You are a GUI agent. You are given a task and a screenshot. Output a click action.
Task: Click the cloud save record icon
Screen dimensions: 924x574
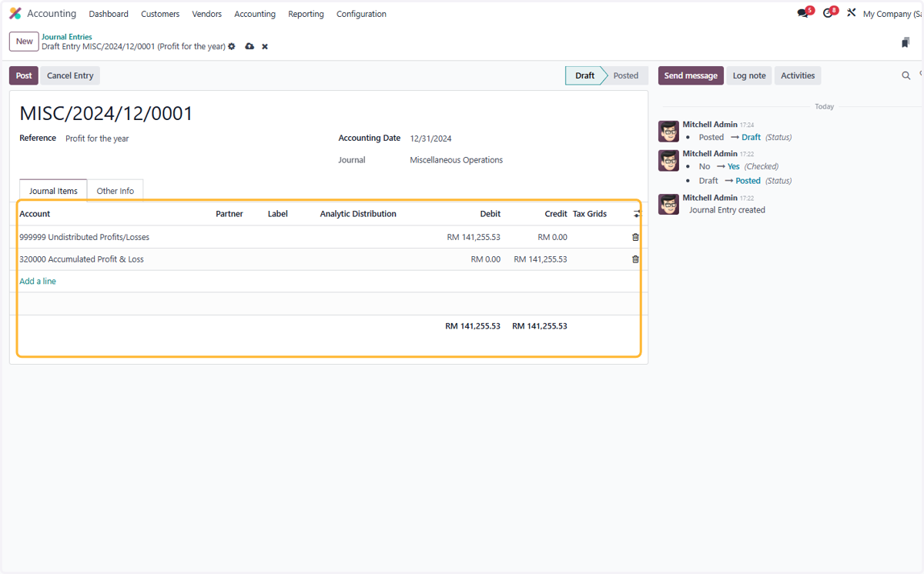tap(249, 47)
